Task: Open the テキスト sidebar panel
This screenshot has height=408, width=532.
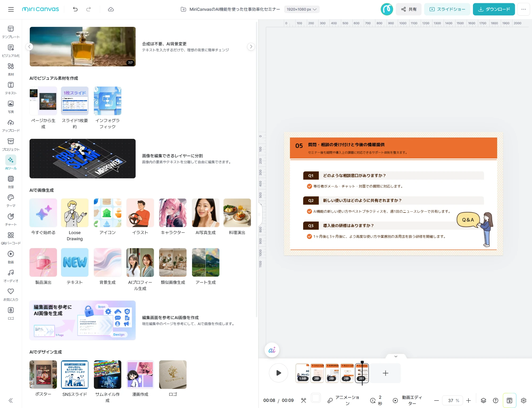Action: click(x=11, y=88)
